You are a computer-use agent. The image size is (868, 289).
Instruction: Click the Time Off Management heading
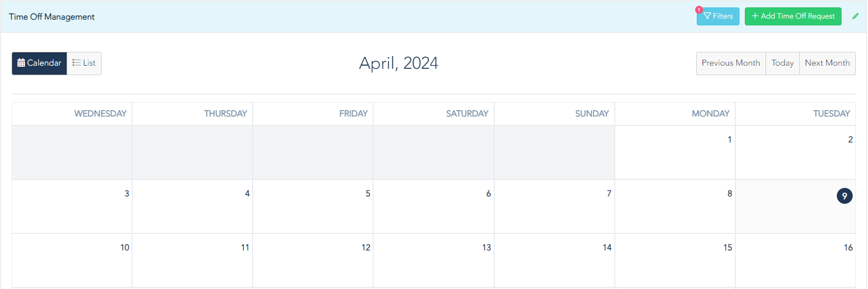52,17
